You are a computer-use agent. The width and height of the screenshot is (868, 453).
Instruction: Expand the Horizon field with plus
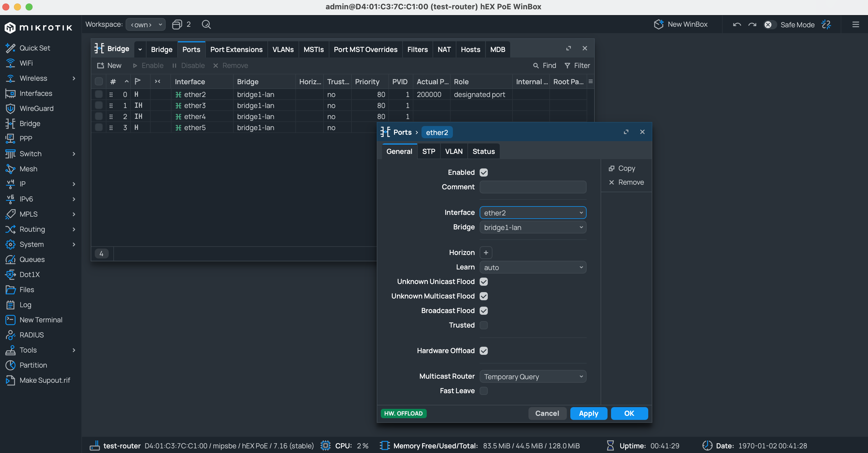pos(486,252)
